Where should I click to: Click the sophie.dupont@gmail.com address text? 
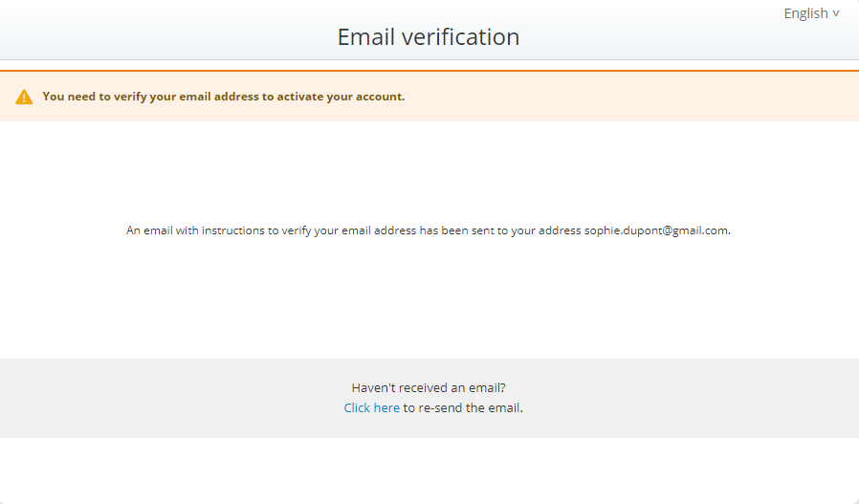click(x=656, y=230)
